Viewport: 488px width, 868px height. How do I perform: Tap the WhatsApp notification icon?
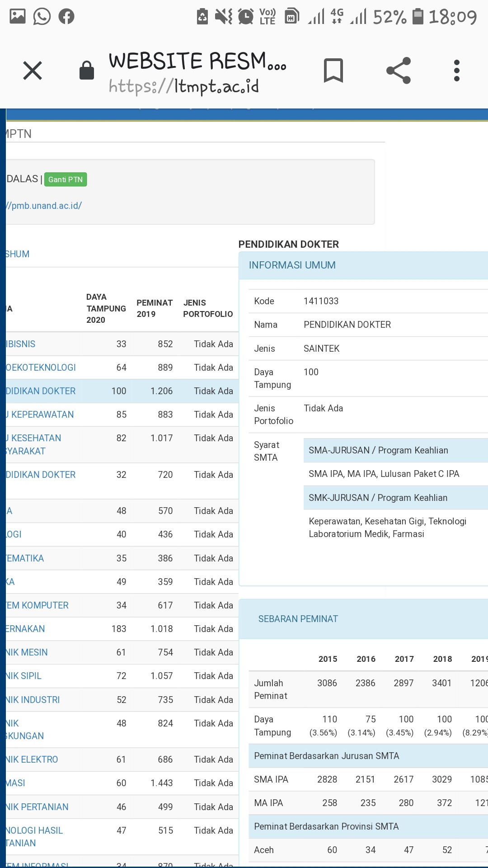click(x=42, y=17)
